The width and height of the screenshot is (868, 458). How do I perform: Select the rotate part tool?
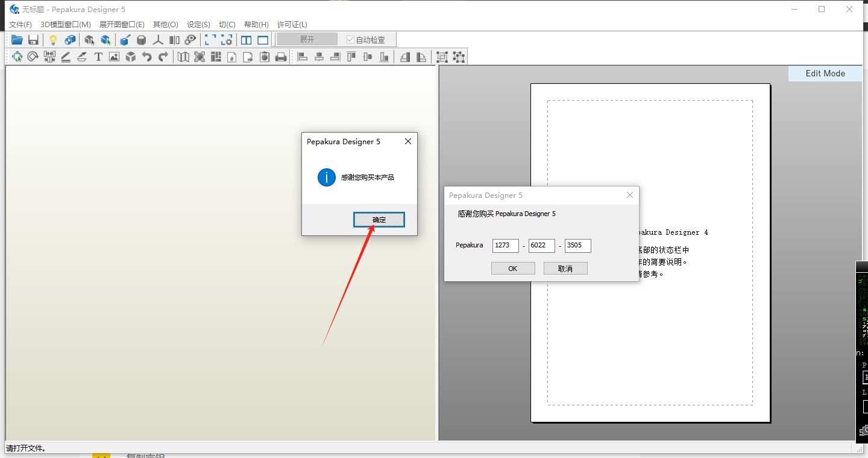point(33,57)
